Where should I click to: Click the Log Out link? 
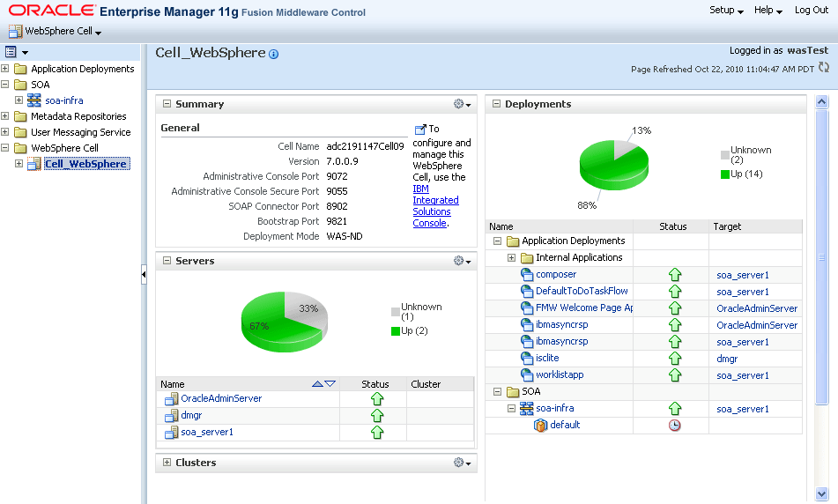811,11
